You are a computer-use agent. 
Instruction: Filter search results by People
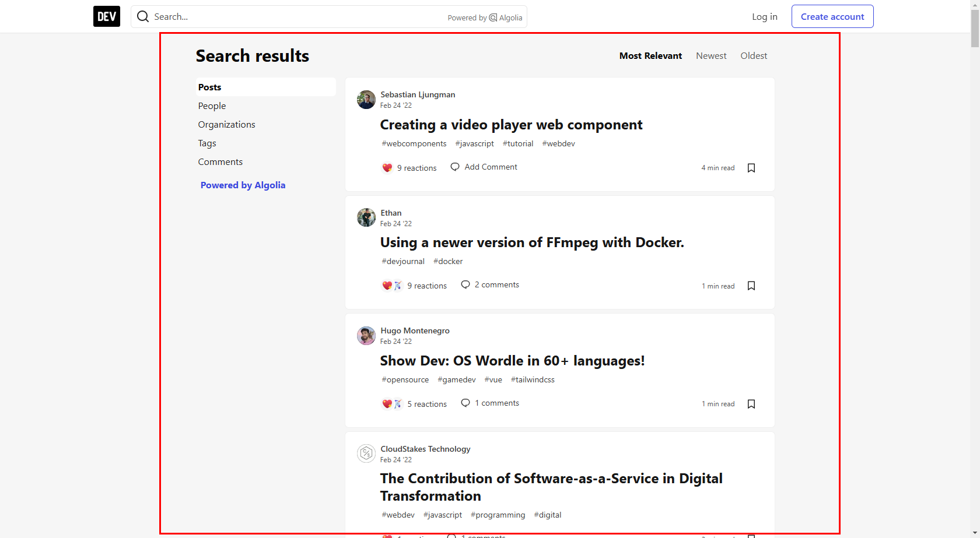coord(212,106)
